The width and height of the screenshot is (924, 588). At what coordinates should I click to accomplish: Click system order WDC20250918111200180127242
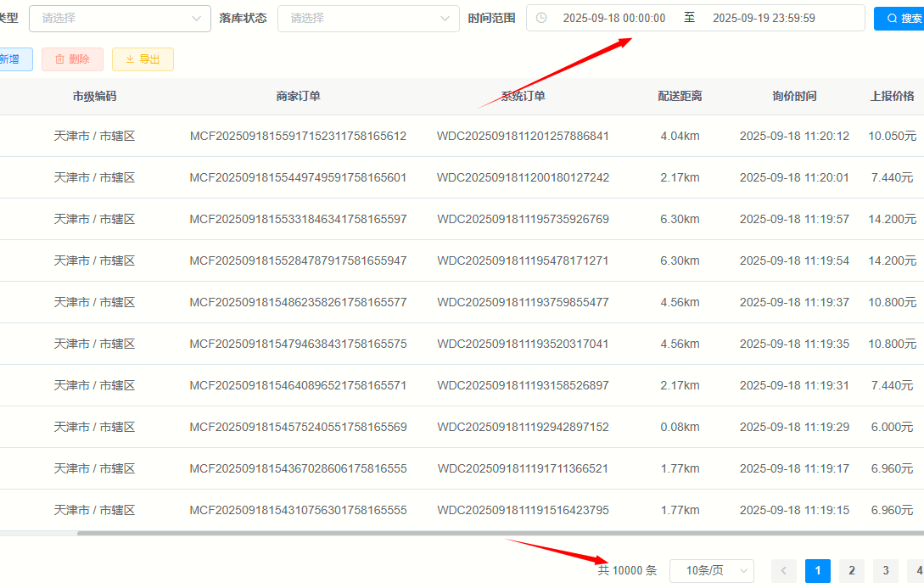[x=523, y=177]
